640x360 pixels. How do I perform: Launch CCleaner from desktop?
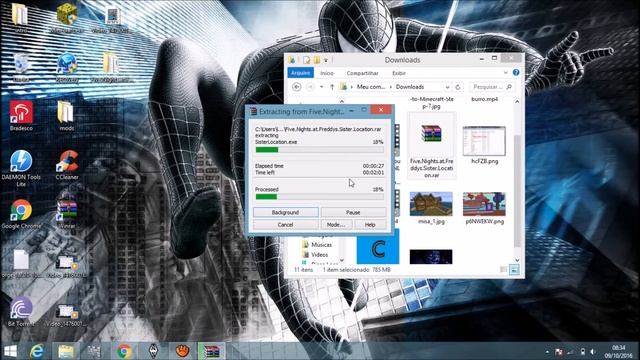[x=67, y=165]
